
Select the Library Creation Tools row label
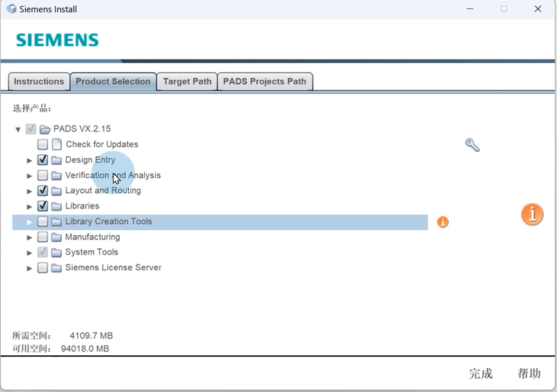pos(109,221)
